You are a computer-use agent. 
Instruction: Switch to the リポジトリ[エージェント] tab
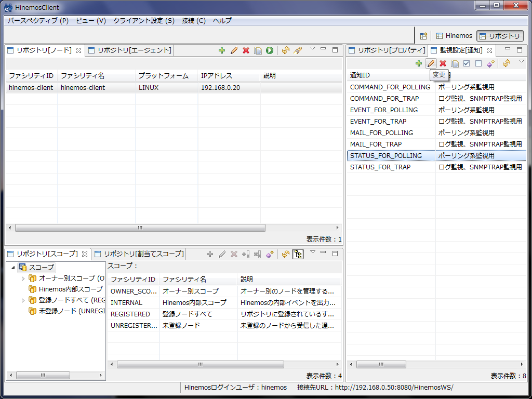[130, 50]
